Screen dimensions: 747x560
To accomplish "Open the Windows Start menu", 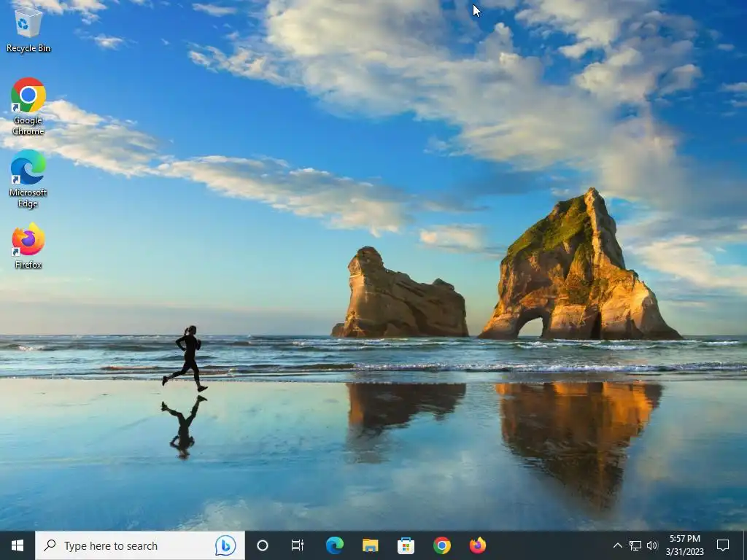I will (18, 545).
